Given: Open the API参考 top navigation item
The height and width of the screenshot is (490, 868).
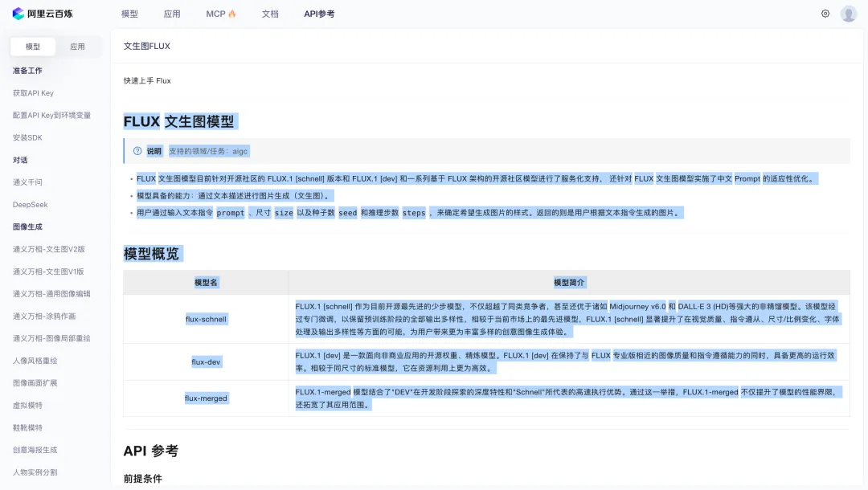Looking at the screenshot, I should pos(319,14).
